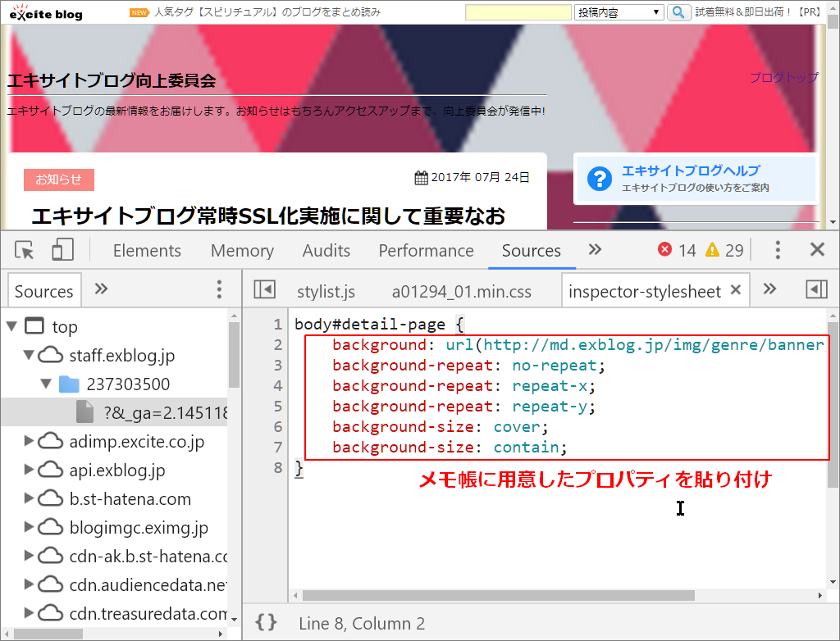The image size is (840, 641).
Task: Toggle the debugger sidebar pane
Action: (816, 289)
